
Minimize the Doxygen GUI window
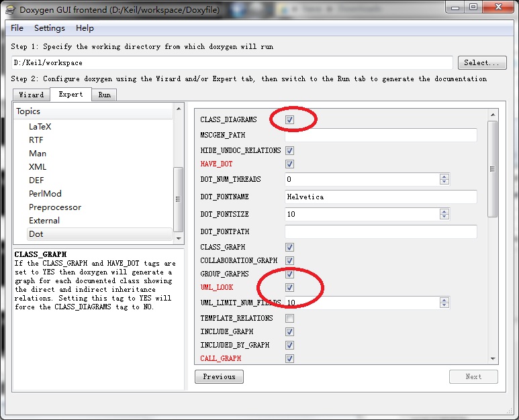[455, 7]
